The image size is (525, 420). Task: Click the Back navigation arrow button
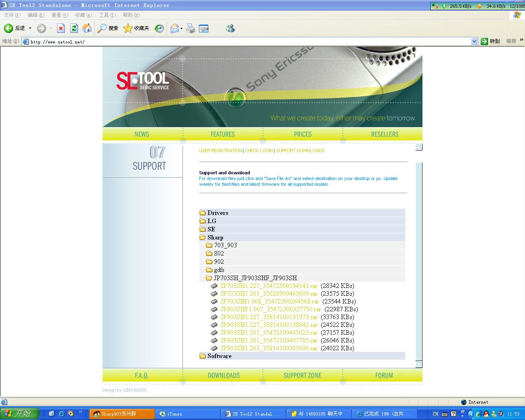pyautogui.click(x=9, y=28)
